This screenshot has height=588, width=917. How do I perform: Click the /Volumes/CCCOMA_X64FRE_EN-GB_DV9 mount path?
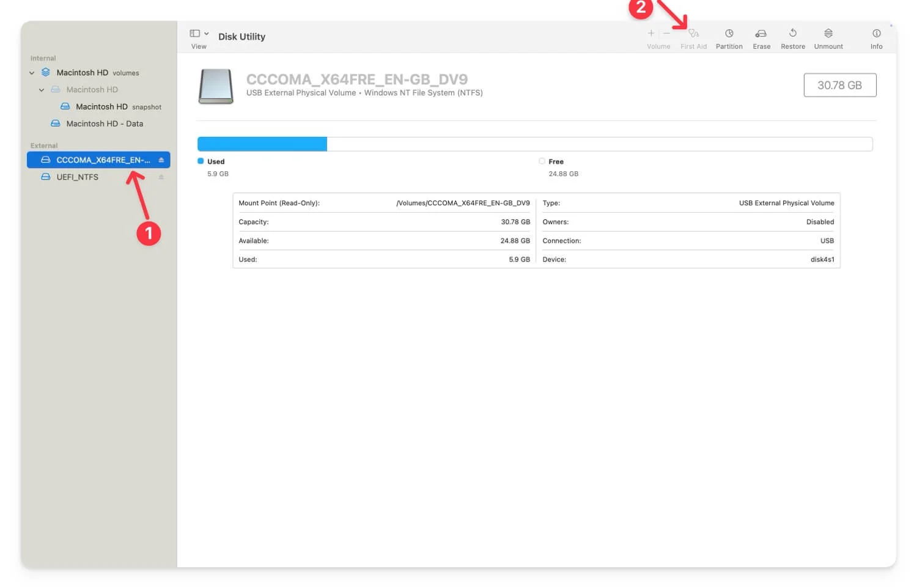click(x=463, y=203)
